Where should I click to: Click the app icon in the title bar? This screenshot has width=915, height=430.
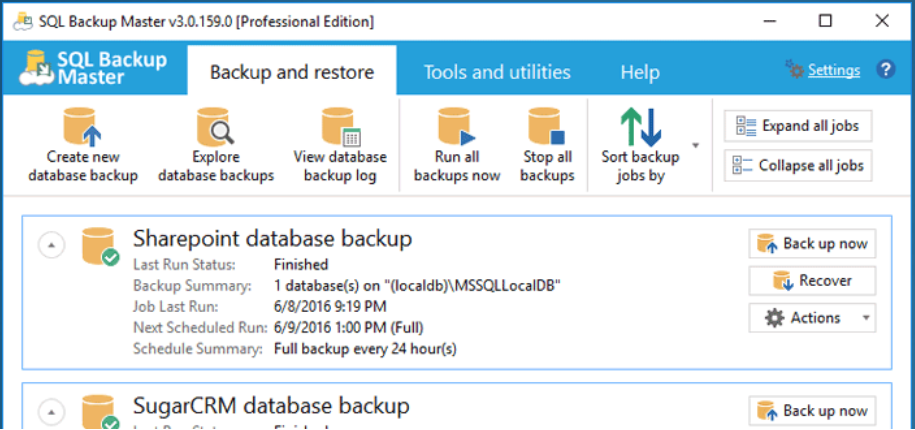22,22
